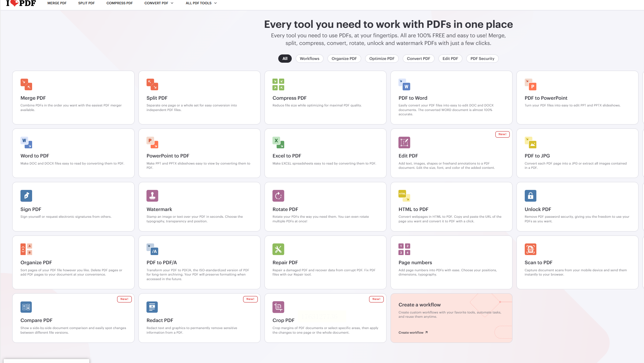The height and width of the screenshot is (363, 644).
Task: Click the Crop PDF icon
Action: click(278, 307)
